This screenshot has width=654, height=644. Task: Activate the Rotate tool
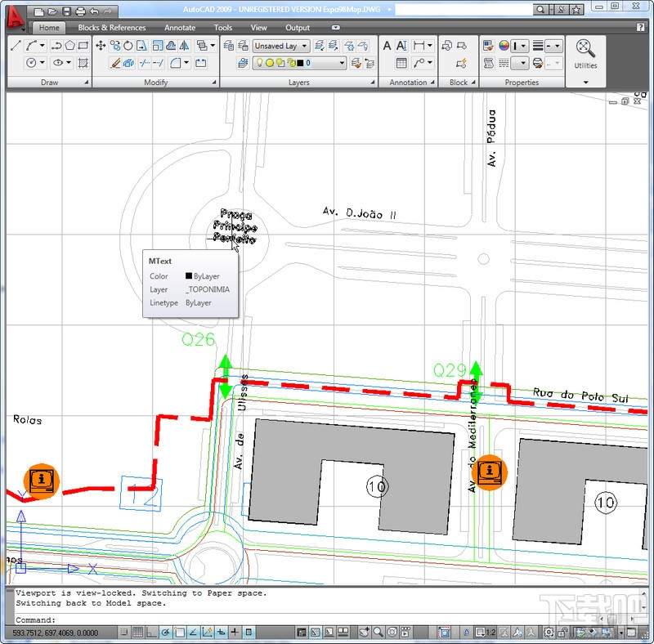127,45
